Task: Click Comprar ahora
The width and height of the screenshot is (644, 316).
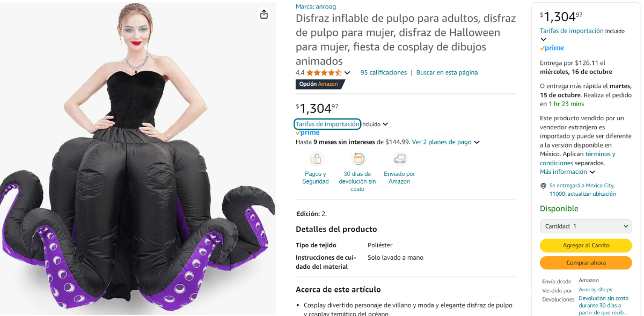Action: (586, 263)
